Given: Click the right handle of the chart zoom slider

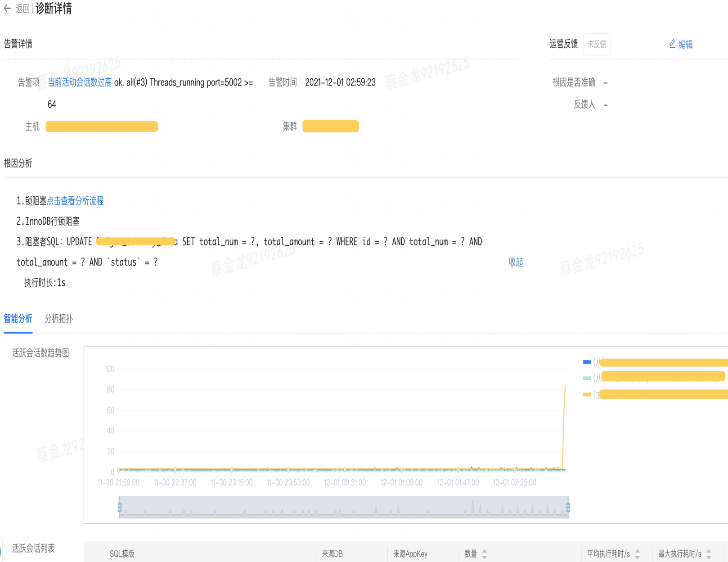Looking at the screenshot, I should pyautogui.click(x=568, y=508).
